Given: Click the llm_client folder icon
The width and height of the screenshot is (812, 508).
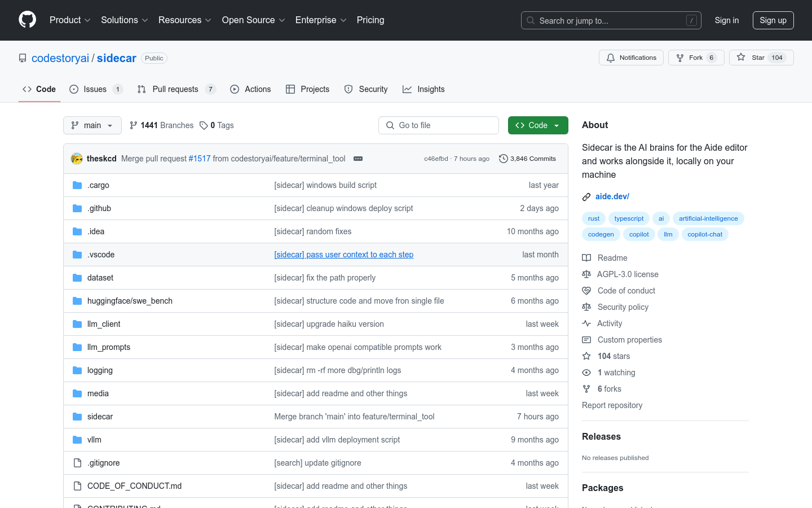Looking at the screenshot, I should click(x=77, y=324).
